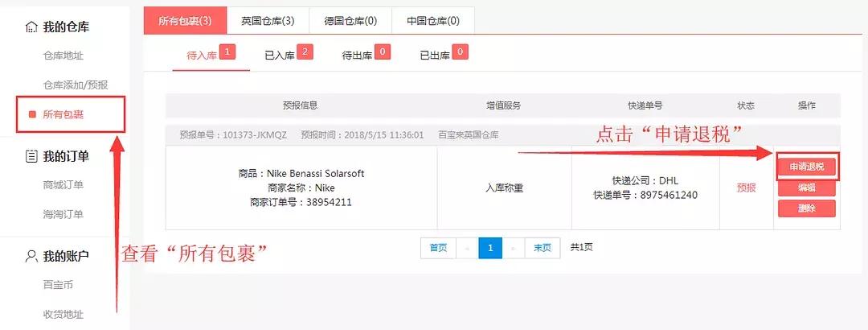Go to 商城订单 in the sidebar
Image resolution: width=868 pixels, height=330 pixels.
point(63,185)
